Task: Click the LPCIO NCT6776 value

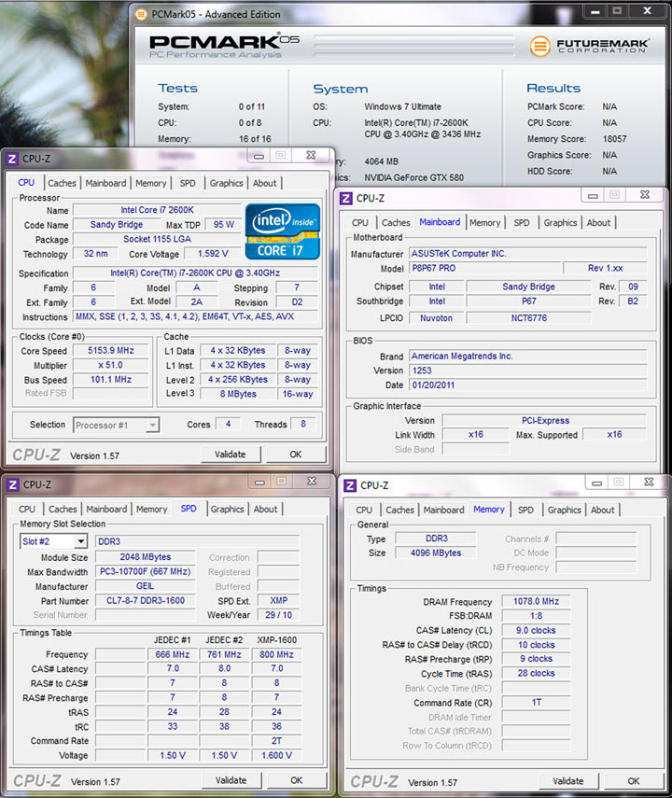Action: [529, 318]
